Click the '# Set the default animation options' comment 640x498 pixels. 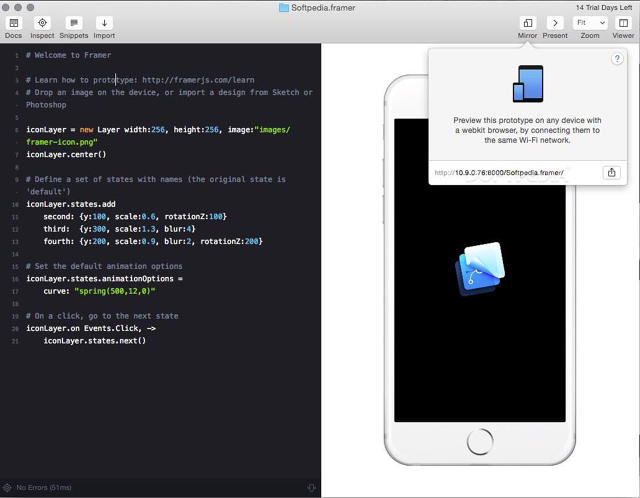pos(104,266)
